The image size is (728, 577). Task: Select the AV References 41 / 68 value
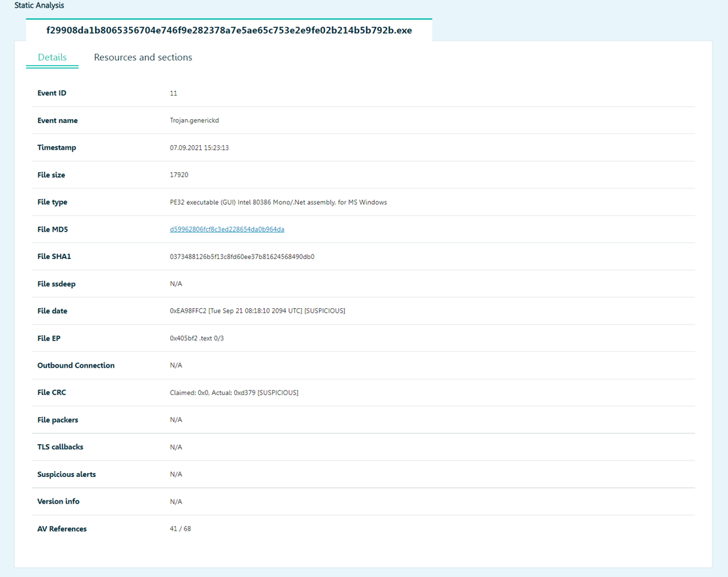click(180, 529)
